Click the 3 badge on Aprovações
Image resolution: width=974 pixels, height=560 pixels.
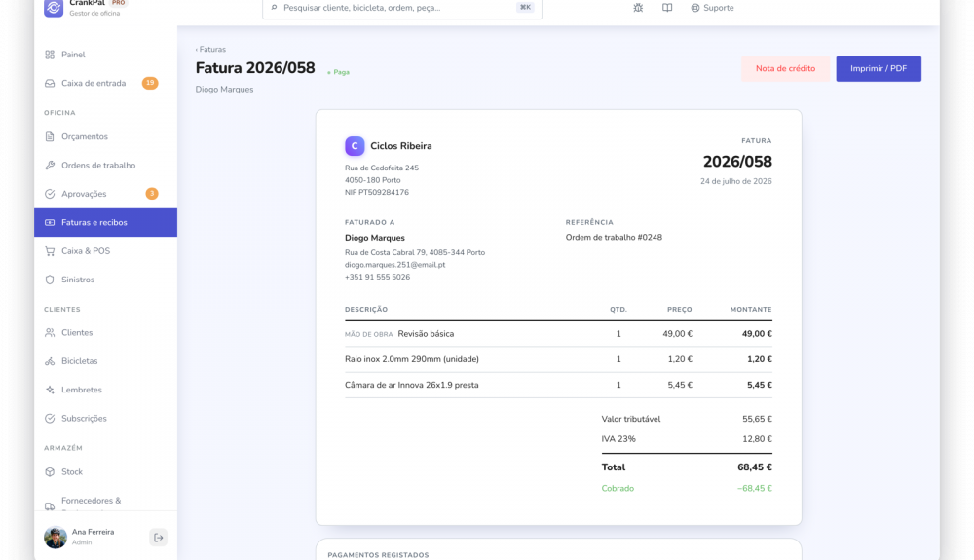pos(152,194)
